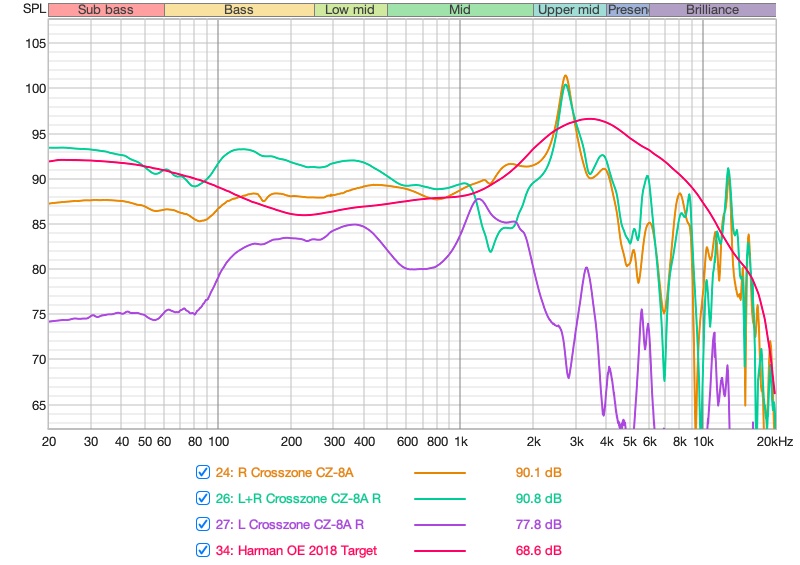
Task: Click the green line sample for L+R Crosszone
Action: pyautogui.click(x=440, y=499)
